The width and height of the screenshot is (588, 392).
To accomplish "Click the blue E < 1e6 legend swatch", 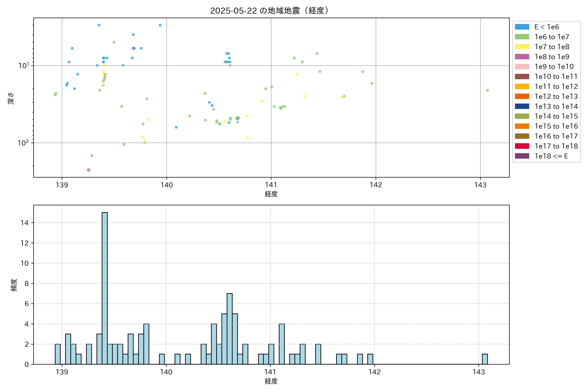I will (x=522, y=27).
